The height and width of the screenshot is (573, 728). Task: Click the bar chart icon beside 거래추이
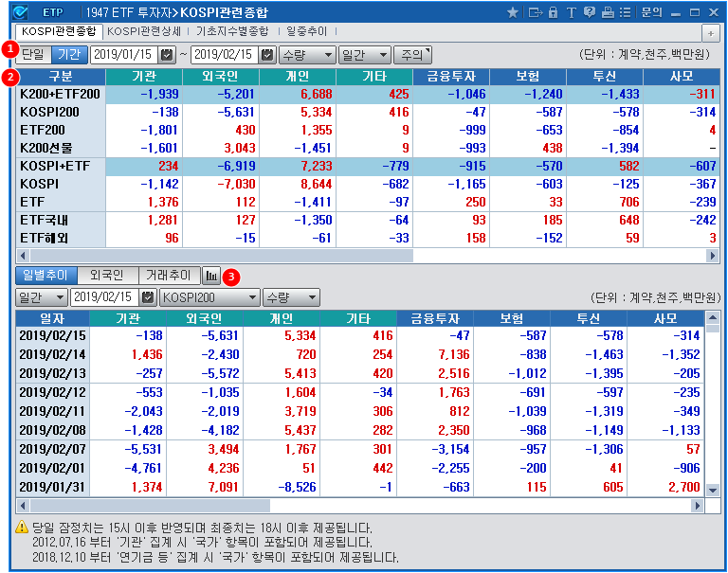[211, 276]
